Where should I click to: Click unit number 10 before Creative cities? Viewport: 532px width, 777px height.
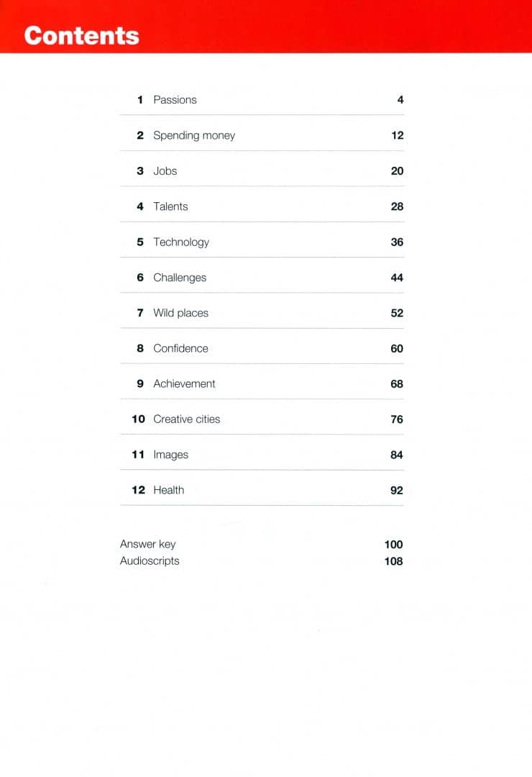coord(138,419)
